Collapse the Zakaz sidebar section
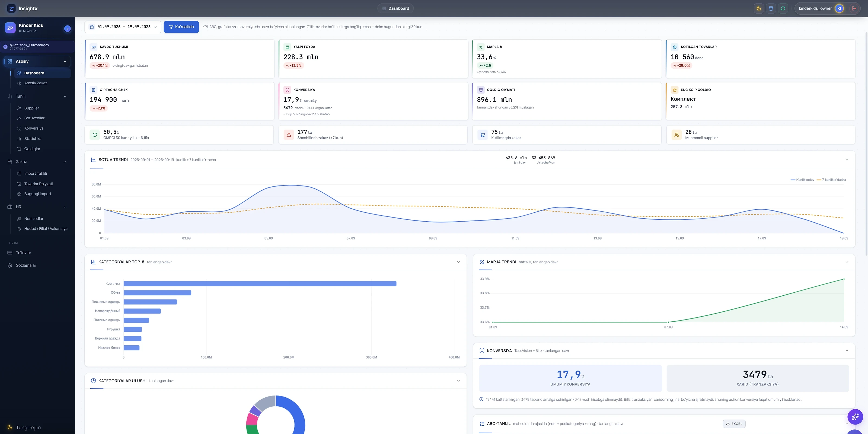 pyautogui.click(x=65, y=162)
